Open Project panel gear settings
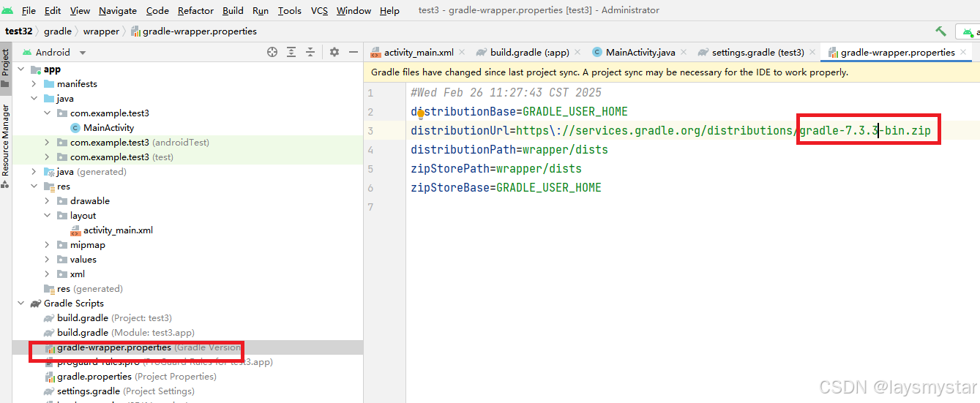Viewport: 980px width, 403px height. click(x=334, y=52)
